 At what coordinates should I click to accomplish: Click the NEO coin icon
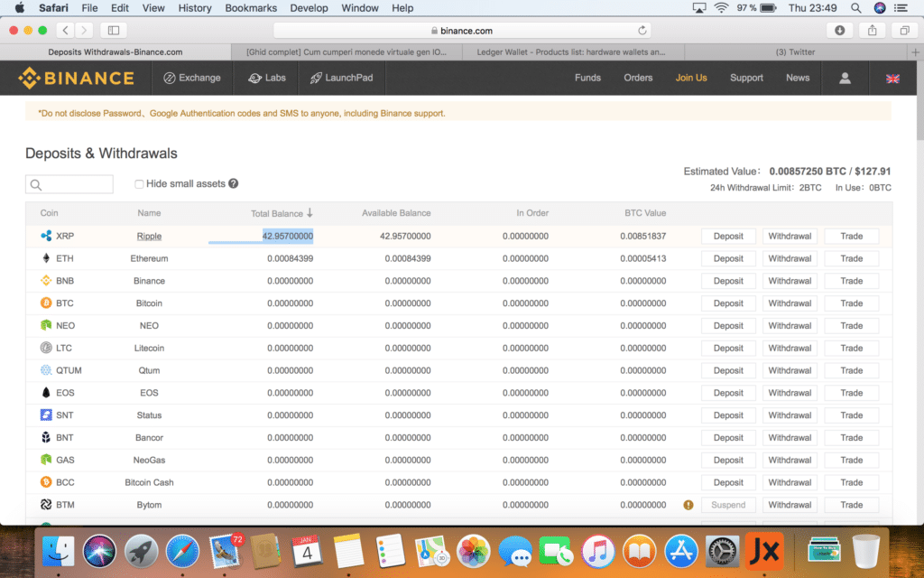tap(46, 325)
